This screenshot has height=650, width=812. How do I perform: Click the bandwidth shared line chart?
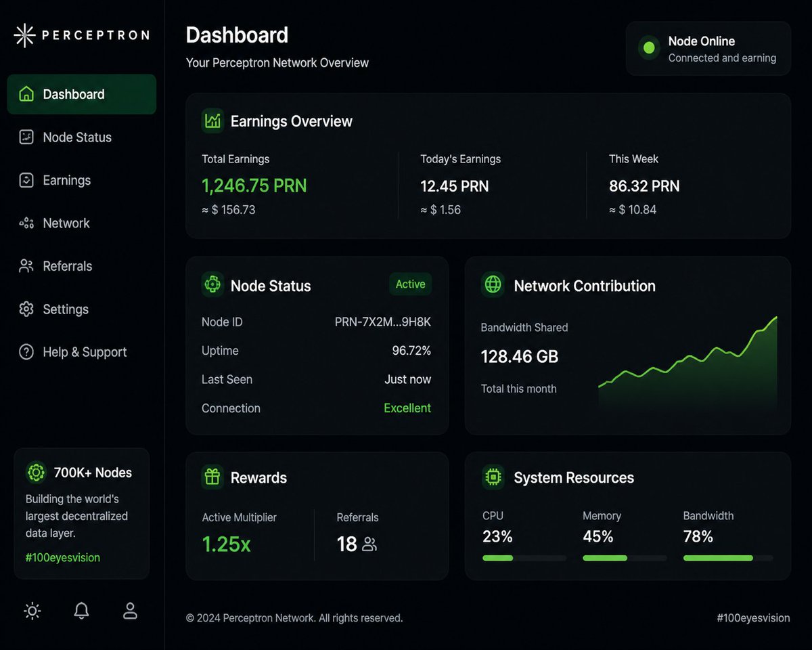[x=687, y=364]
